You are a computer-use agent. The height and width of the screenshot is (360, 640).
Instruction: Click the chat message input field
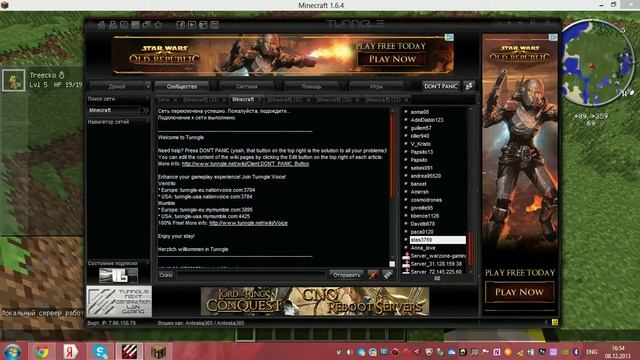pos(251,275)
